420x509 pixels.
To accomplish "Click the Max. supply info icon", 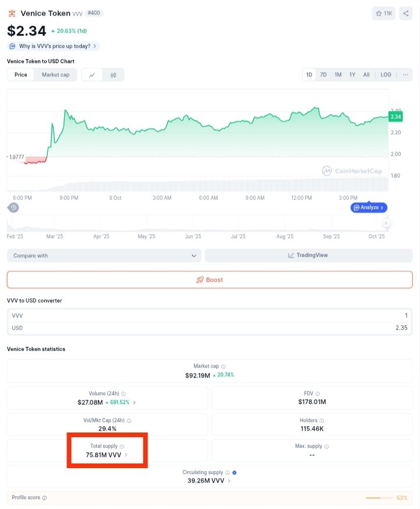I will pyautogui.click(x=327, y=447).
